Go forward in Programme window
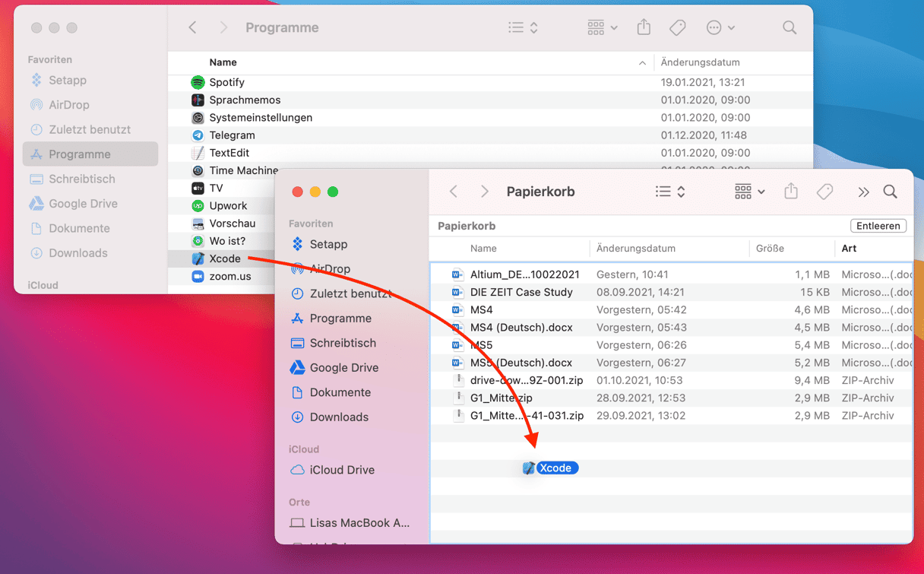 (x=223, y=27)
